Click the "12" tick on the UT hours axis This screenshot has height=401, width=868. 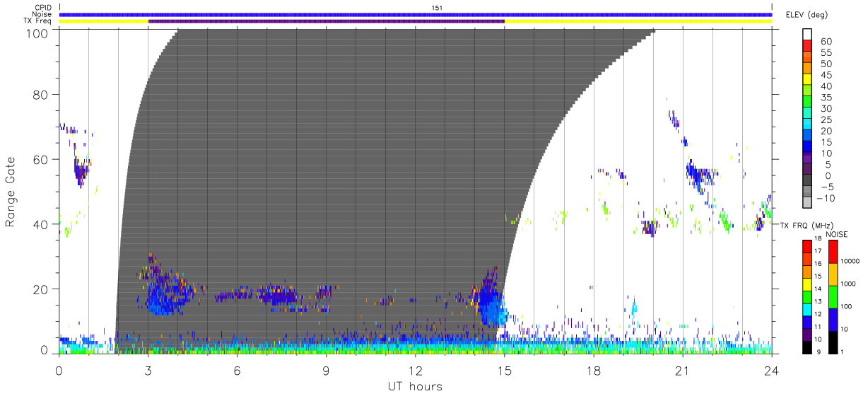pyautogui.click(x=416, y=370)
